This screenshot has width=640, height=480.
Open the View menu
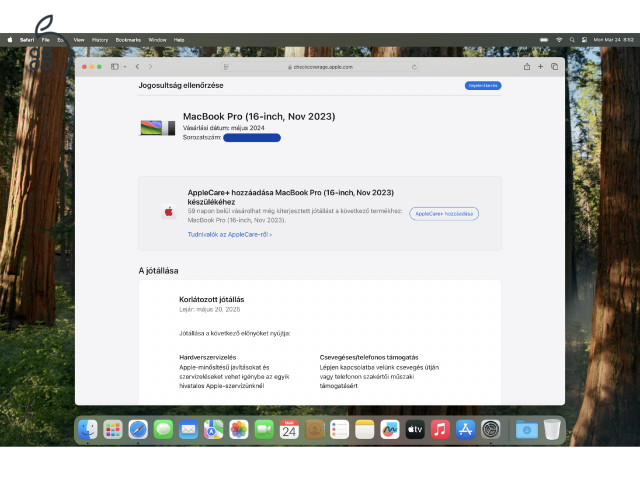(79, 40)
